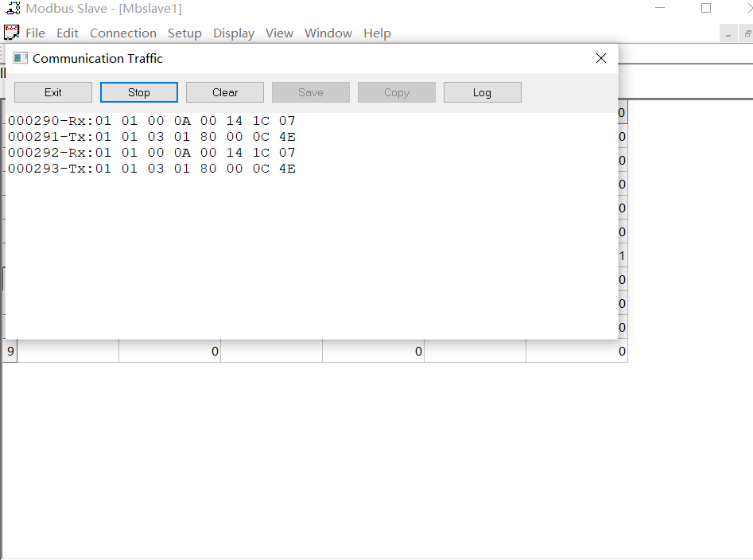The width and height of the screenshot is (753, 560).
Task: Stop capturing communication traffic
Action: [x=138, y=91]
